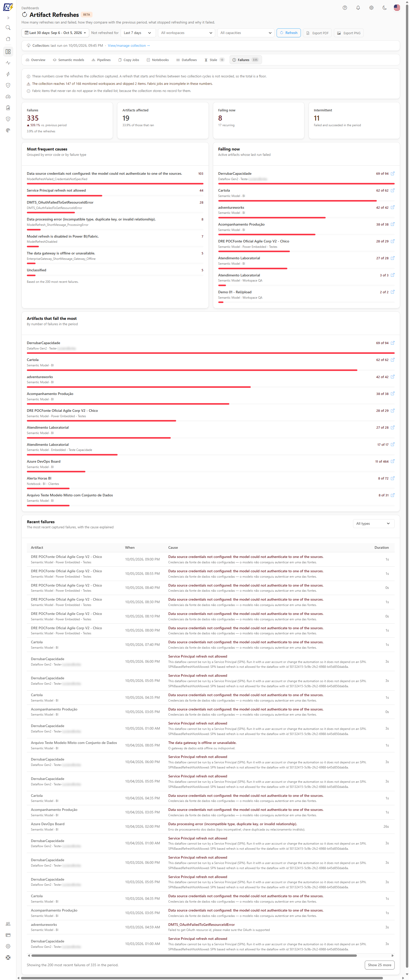This screenshot has width=409, height=980.
Task: Open the gauge speedometer sidebar icon
Action: (8, 97)
